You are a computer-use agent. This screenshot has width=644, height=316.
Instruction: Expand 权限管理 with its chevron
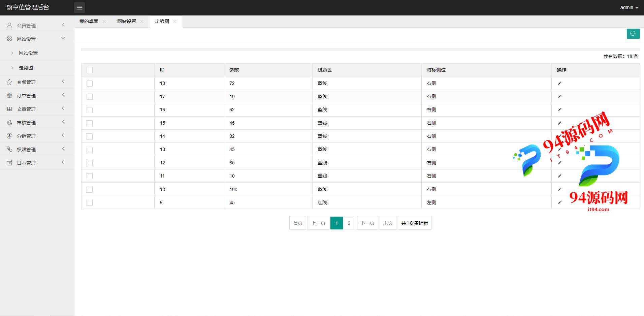63,149
